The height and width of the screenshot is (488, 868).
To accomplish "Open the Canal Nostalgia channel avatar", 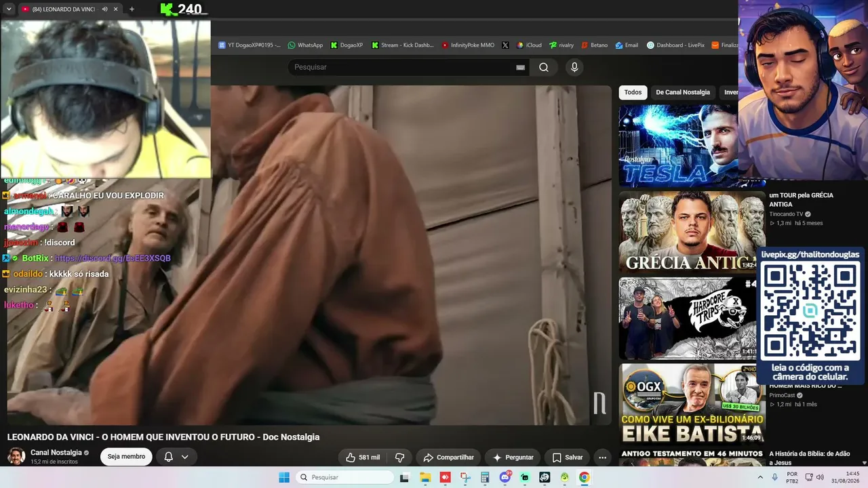I will pyautogui.click(x=16, y=456).
